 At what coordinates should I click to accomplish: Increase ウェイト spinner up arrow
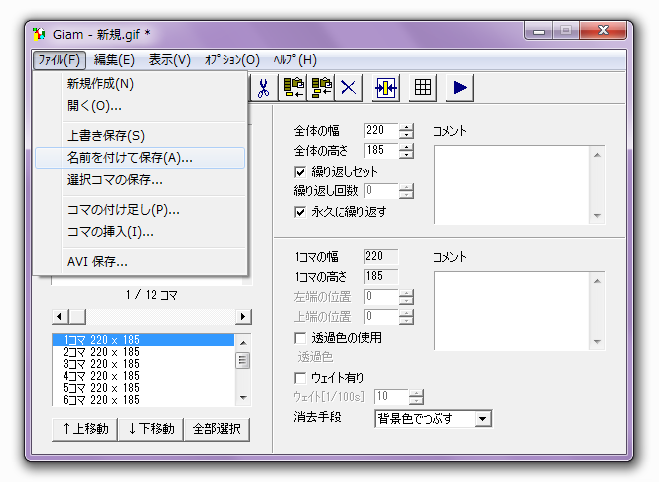pyautogui.click(x=416, y=393)
